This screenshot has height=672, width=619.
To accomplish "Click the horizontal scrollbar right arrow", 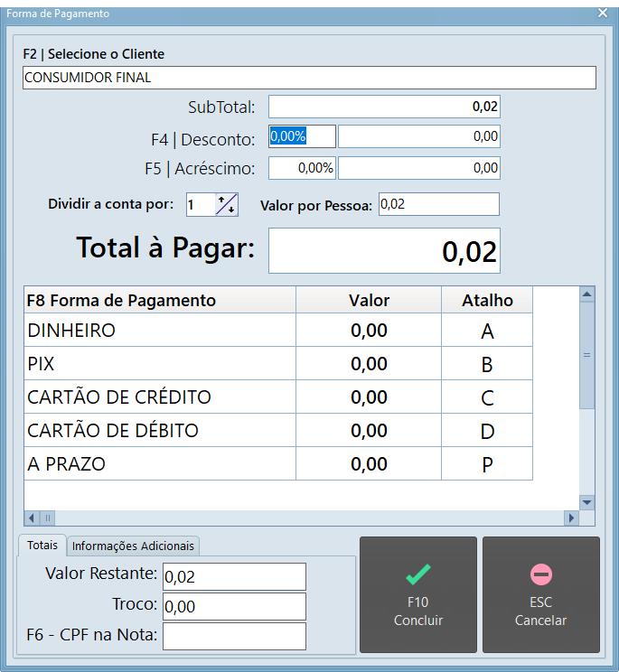I will tap(570, 518).
